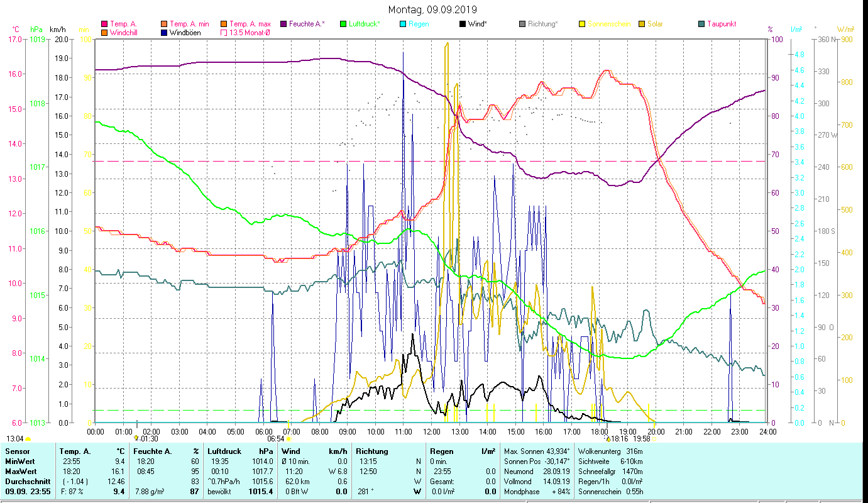
Task: Click the Temp. A. max legend swatch
Action: point(224,24)
